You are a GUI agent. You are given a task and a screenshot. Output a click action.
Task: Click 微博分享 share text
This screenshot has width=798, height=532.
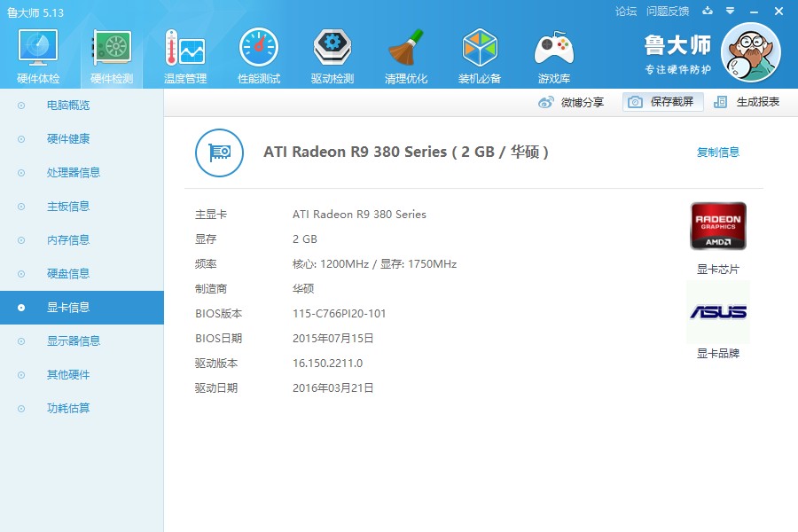tap(583, 102)
